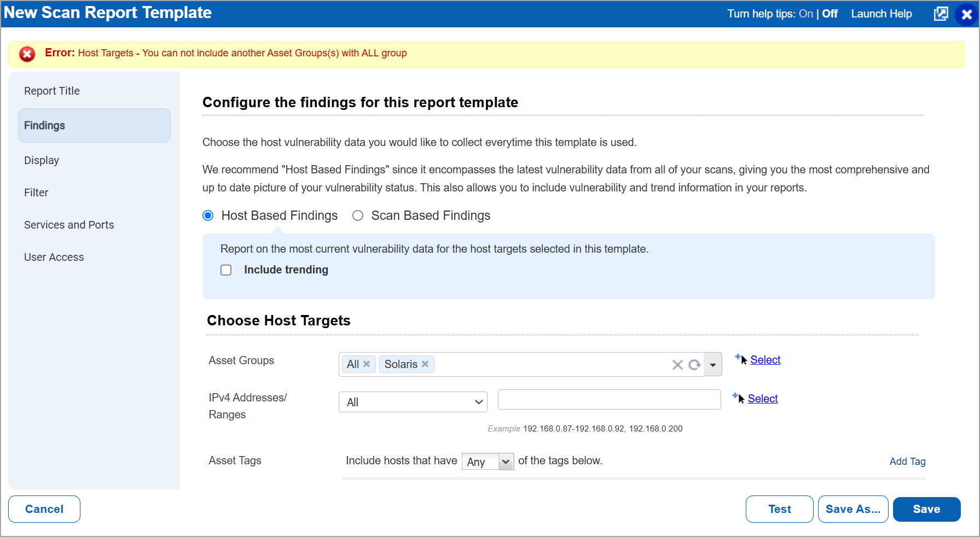Click the red error indicator icon
The width and height of the screenshot is (980, 537).
point(27,53)
